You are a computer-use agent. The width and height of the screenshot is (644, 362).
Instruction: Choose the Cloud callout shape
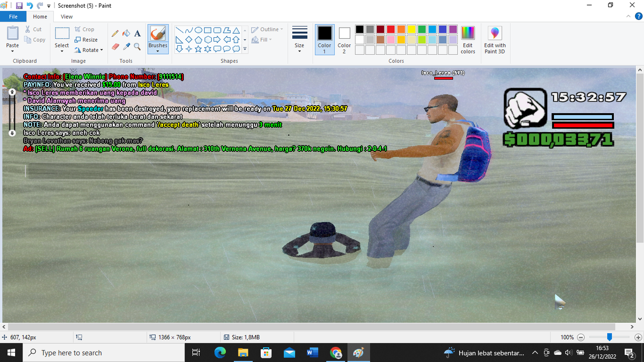236,49
